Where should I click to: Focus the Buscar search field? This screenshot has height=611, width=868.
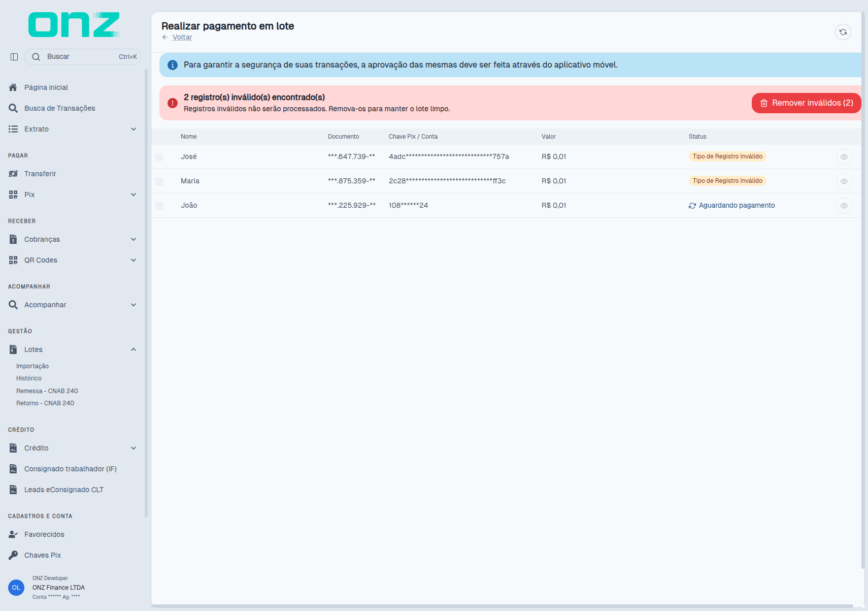pyautogui.click(x=83, y=57)
